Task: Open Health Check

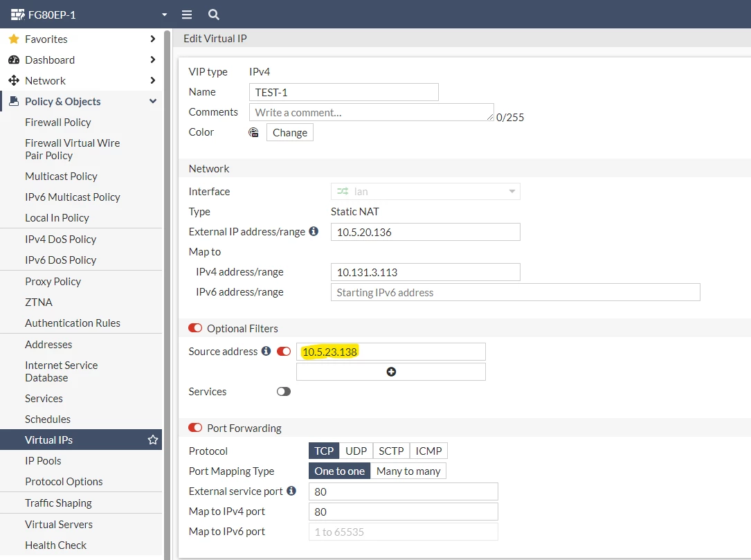Action: [x=55, y=545]
